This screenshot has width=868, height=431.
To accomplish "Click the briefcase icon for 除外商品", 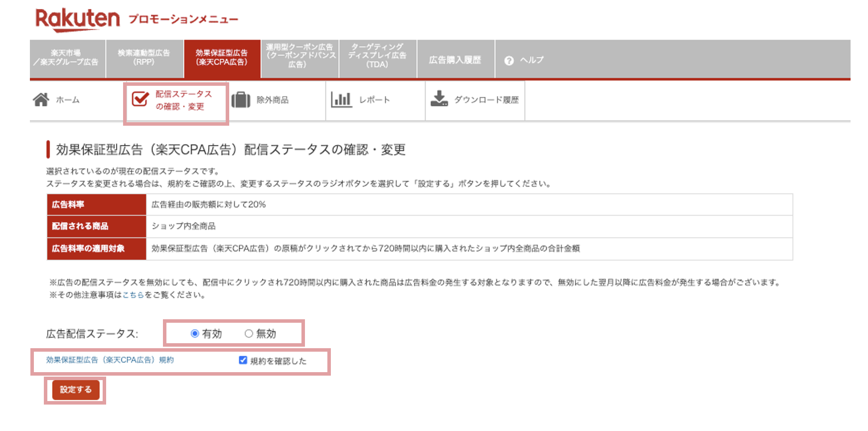I will pos(241,100).
